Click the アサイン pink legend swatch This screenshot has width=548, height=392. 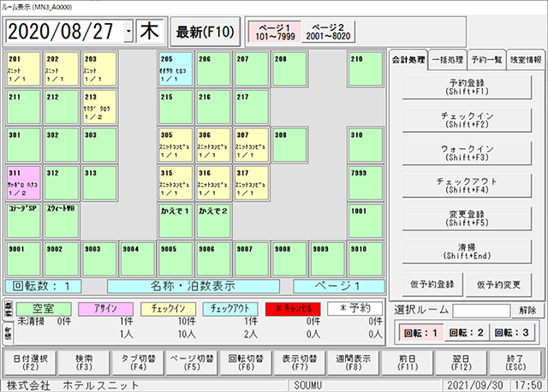105,309
